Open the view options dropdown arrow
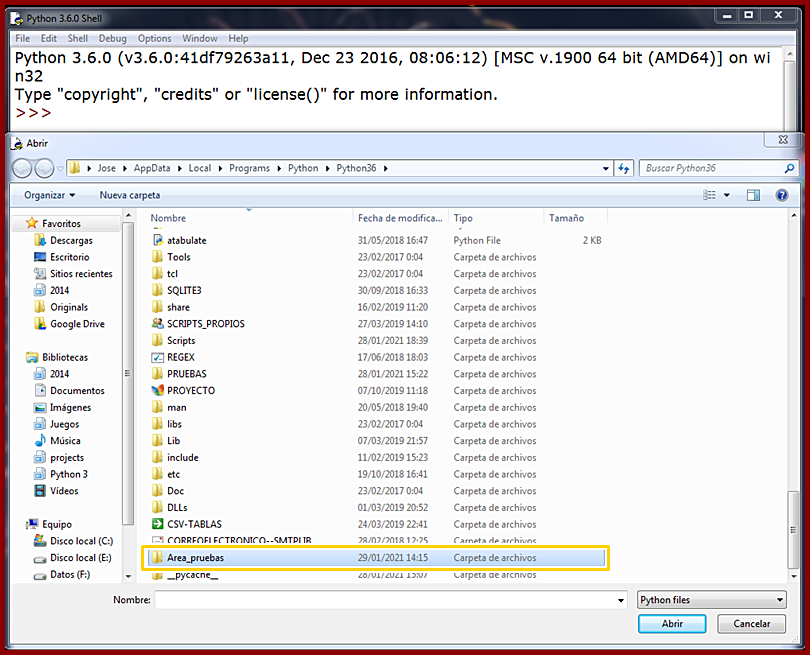The image size is (810, 655). coord(727,195)
